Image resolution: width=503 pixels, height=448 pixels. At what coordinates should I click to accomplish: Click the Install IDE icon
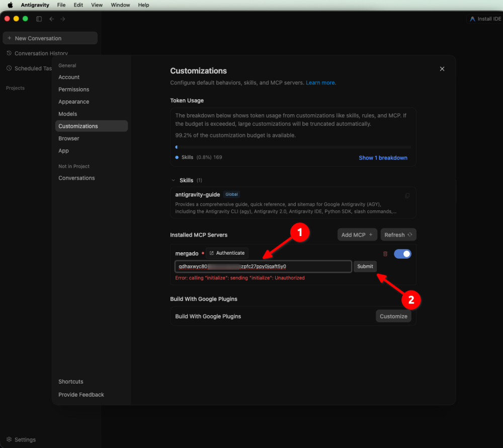tap(472, 19)
